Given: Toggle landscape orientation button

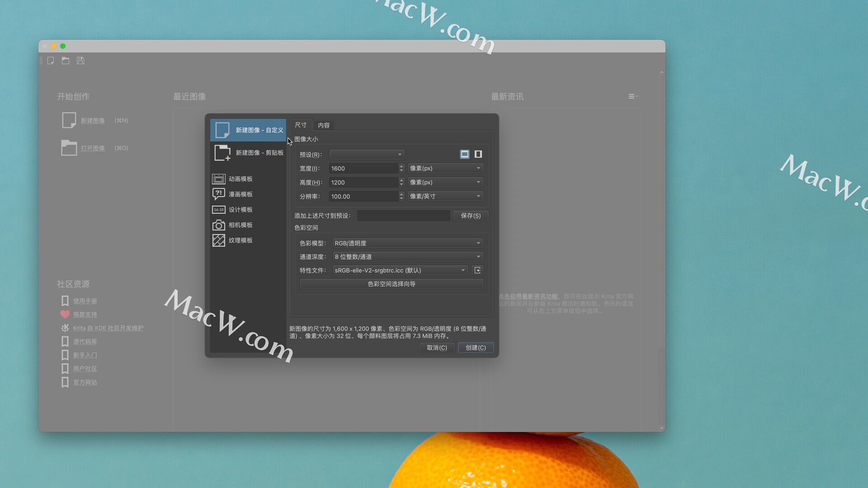Looking at the screenshot, I should [464, 154].
